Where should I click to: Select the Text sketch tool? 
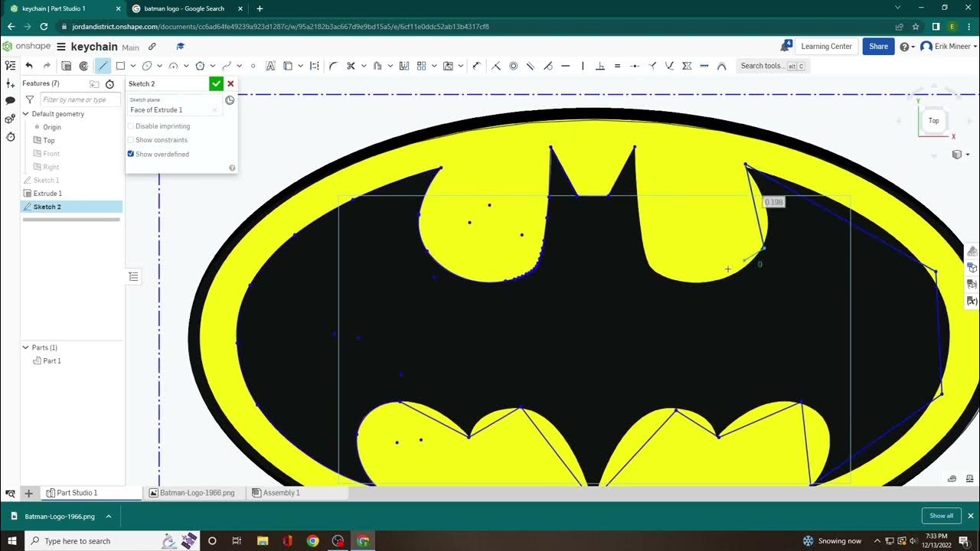pos(270,66)
